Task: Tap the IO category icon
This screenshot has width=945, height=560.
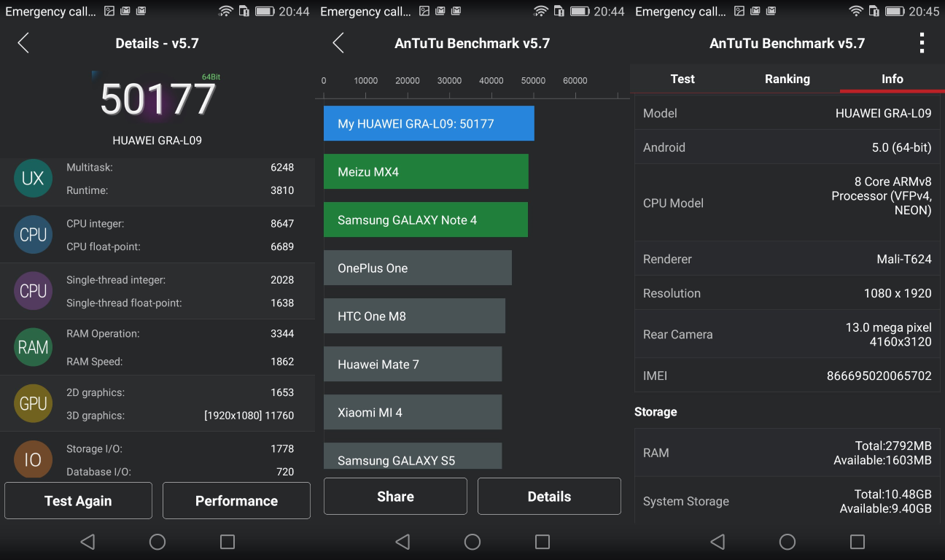Action: coord(33,459)
